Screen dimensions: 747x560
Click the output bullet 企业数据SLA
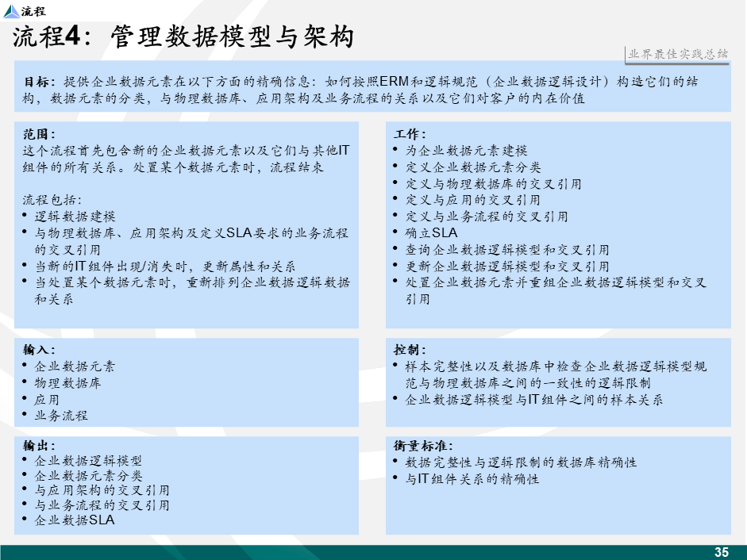(75, 520)
